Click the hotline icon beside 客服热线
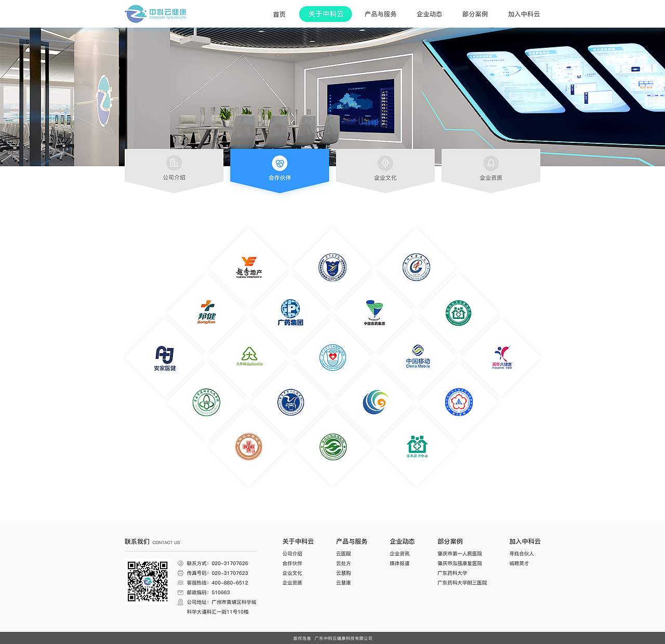The width and height of the screenshot is (665, 644). 180,583
